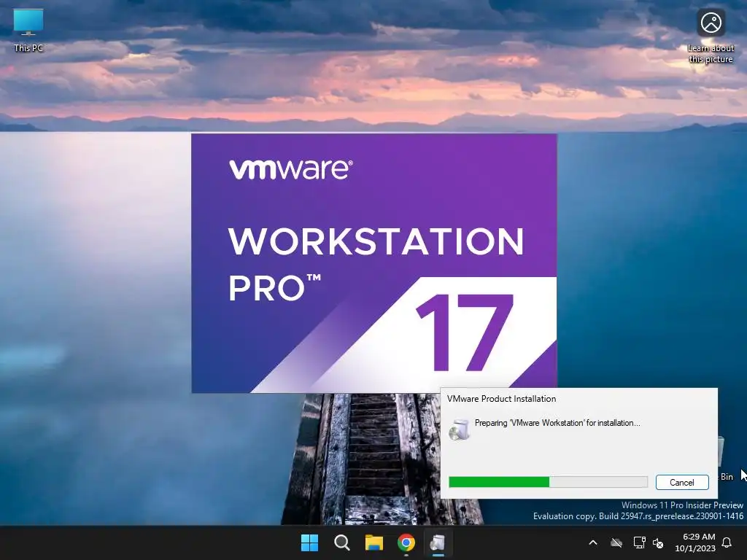Open clock showing 6:29 AM
The image size is (747, 560).
pos(695,542)
